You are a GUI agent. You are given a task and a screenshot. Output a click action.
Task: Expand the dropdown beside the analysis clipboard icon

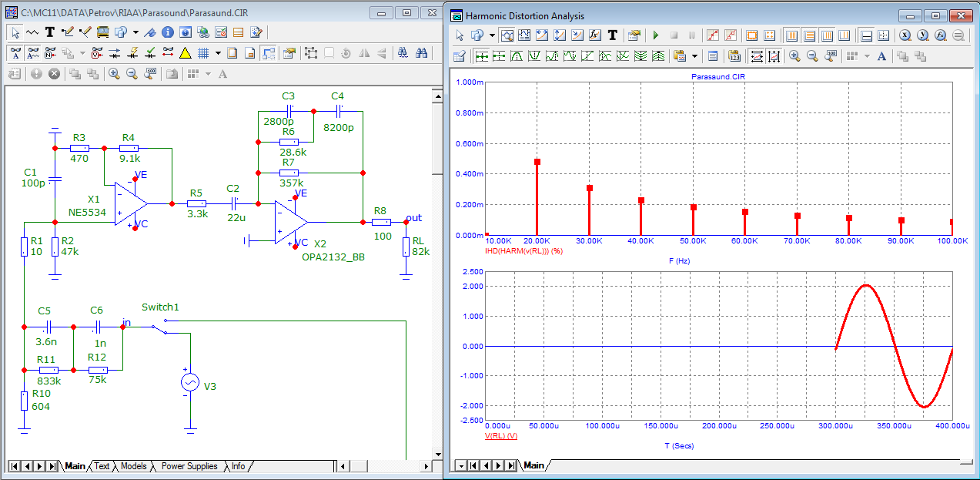(x=695, y=56)
